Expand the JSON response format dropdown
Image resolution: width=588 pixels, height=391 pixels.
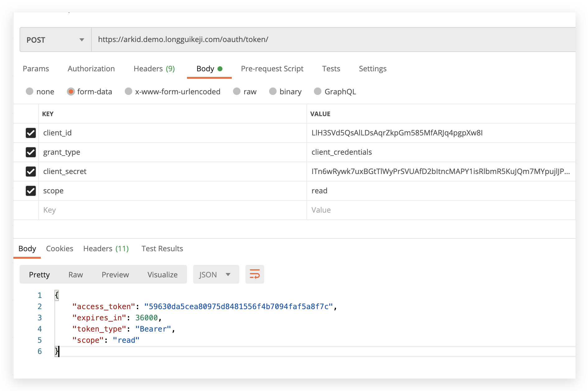(216, 275)
